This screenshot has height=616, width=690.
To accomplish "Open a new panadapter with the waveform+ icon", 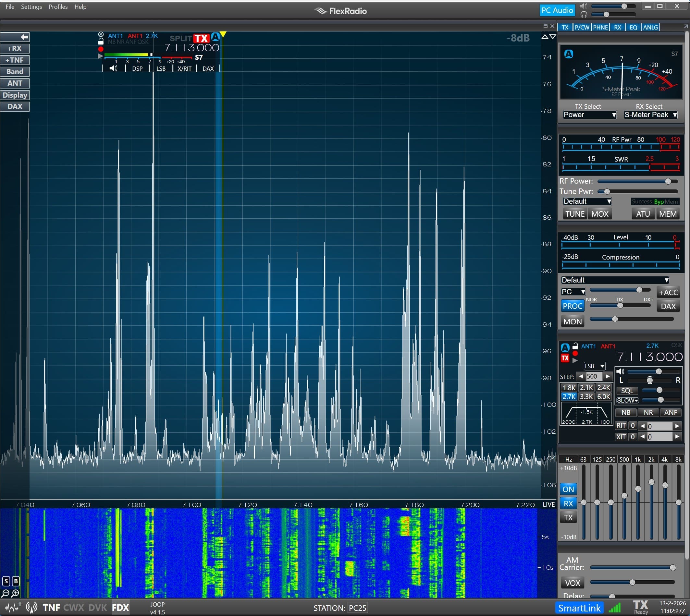I will click(x=13, y=607).
